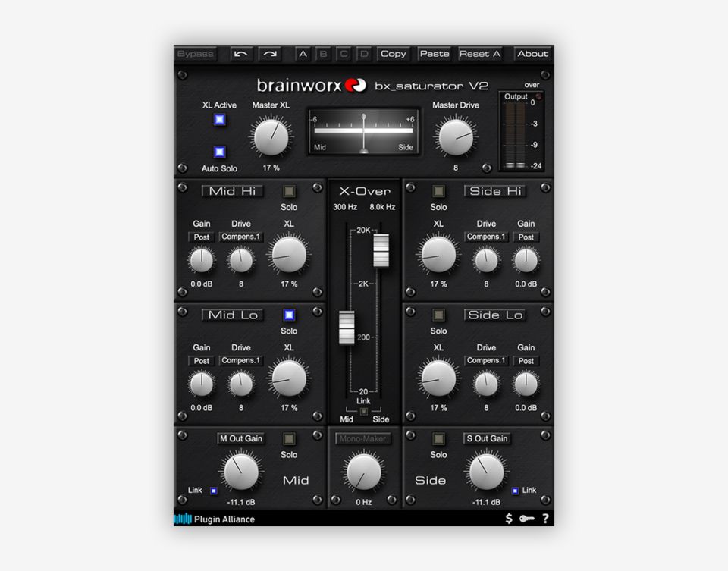The image size is (728, 571).
Task: Open Mid Lo Drive Compens.1 dropdown
Action: tap(241, 361)
